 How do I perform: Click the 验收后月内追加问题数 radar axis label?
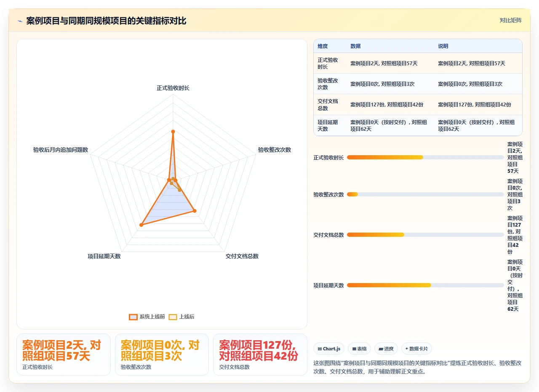point(61,150)
